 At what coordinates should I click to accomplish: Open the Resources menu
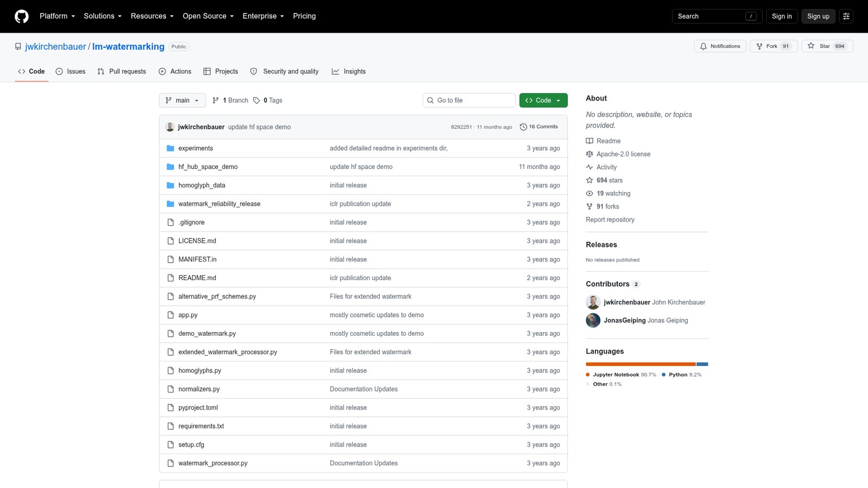(x=152, y=16)
